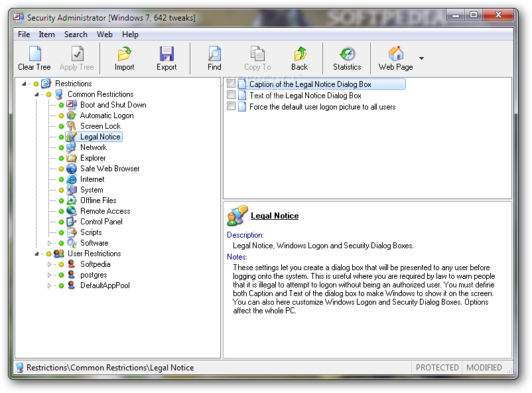Click the Web Page house icon
532x393 pixels.
(396, 54)
